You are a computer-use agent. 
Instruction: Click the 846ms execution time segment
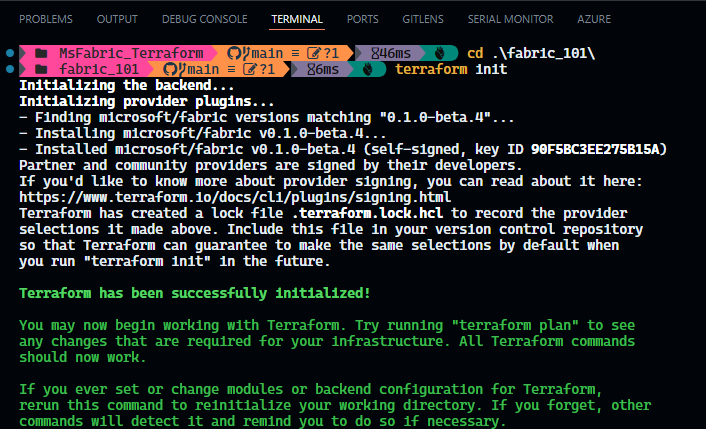(391, 53)
